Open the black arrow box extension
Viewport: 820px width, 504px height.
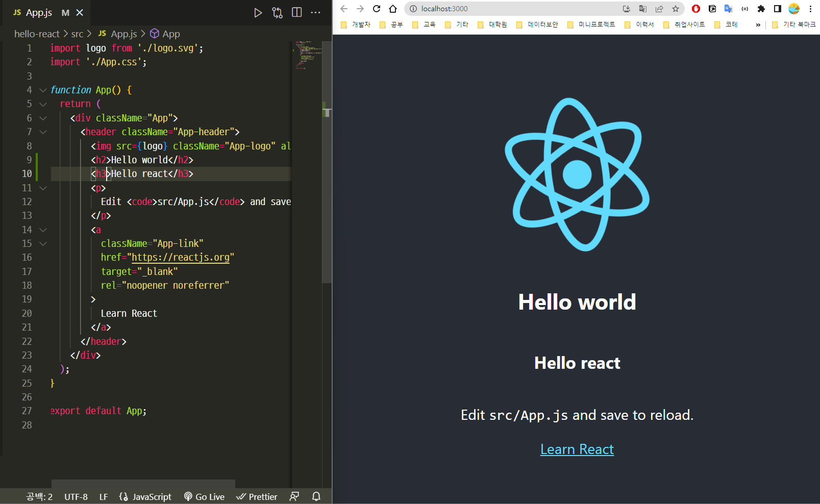(x=712, y=9)
